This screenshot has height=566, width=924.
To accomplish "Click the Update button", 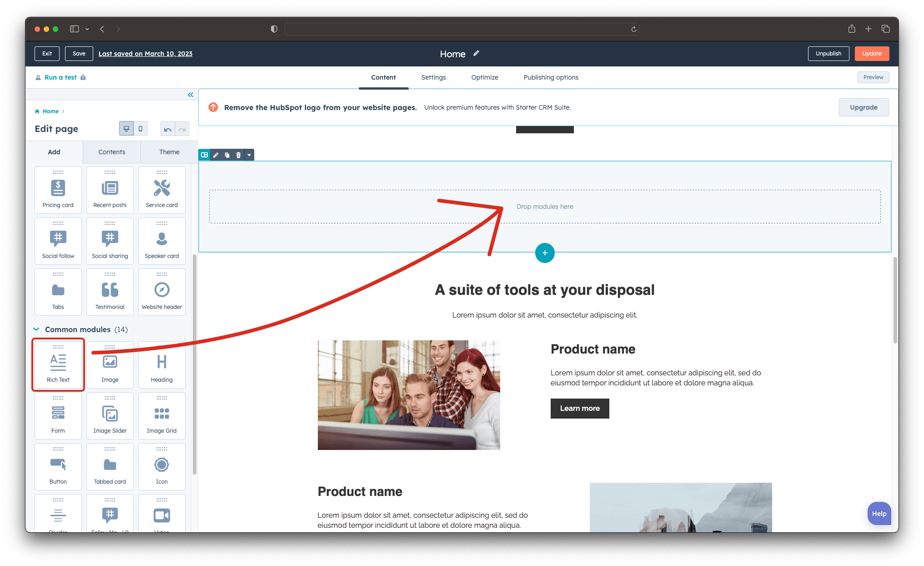I will tap(872, 53).
